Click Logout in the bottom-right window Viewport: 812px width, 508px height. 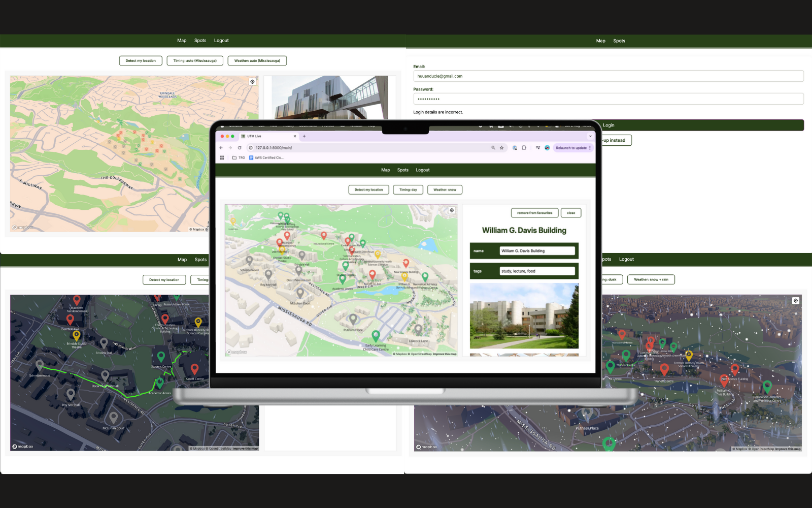pos(626,259)
